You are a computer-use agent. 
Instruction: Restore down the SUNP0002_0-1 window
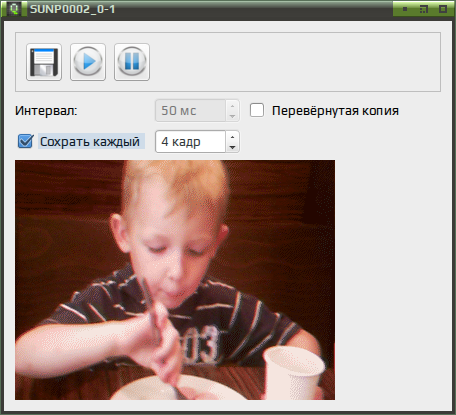point(424,9)
